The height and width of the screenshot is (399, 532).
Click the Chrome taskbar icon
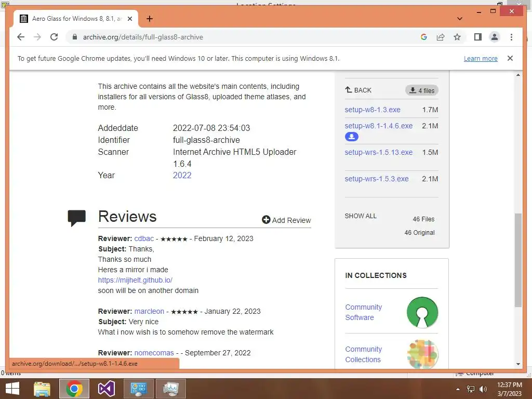(74, 389)
